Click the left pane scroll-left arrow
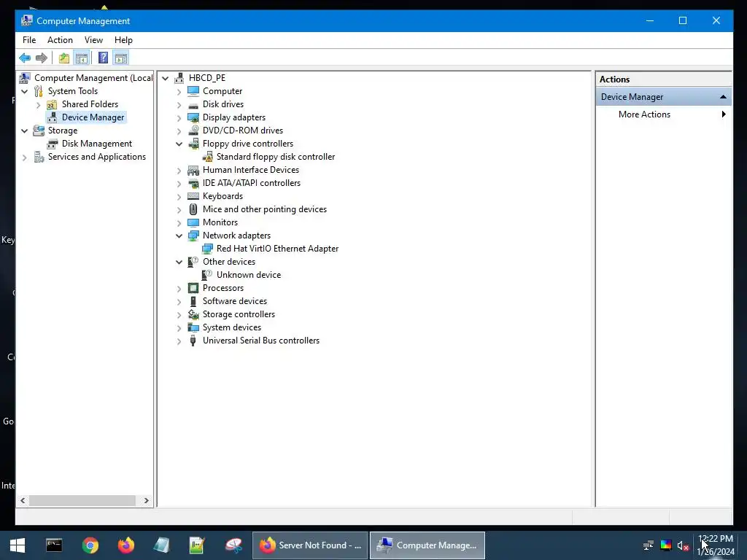The height and width of the screenshot is (560, 747). pos(23,500)
